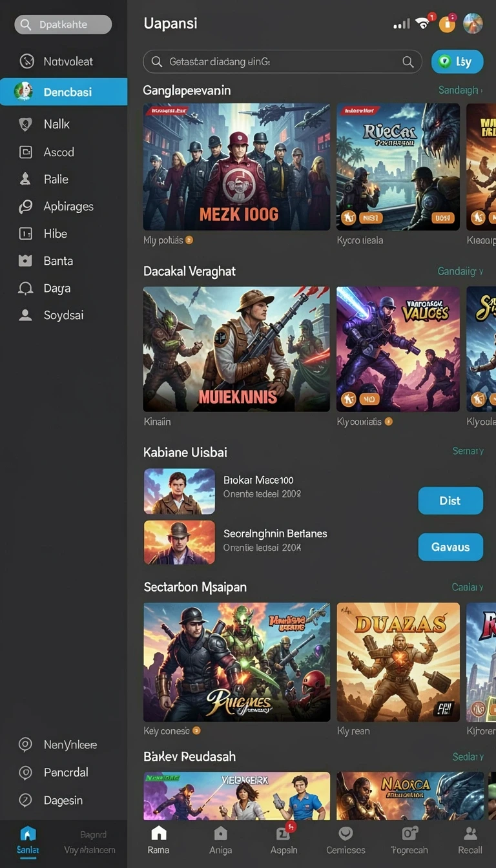Open the Apbirages icon
This screenshot has width=496, height=868.
tap(26, 207)
